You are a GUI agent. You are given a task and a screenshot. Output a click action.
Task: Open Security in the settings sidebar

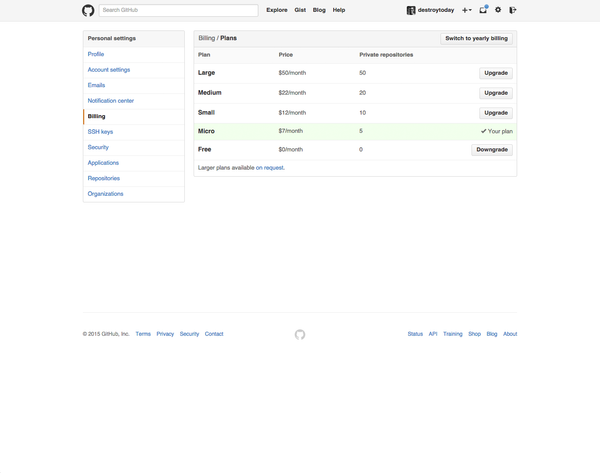coord(98,147)
